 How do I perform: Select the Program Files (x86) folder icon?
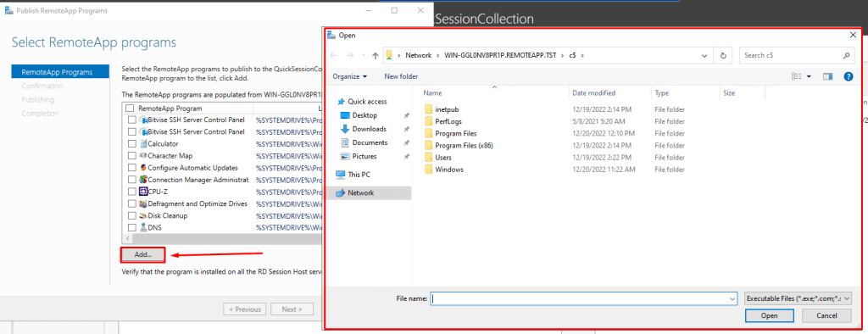pos(428,146)
